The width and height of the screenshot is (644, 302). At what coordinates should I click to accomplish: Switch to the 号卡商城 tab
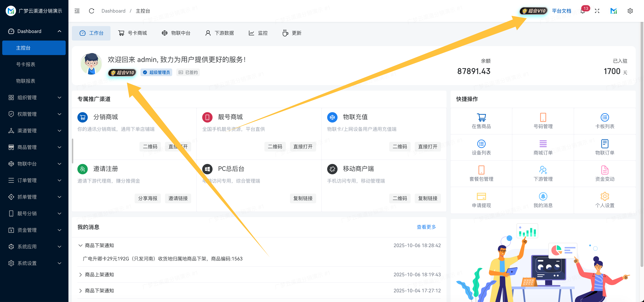pyautogui.click(x=133, y=33)
